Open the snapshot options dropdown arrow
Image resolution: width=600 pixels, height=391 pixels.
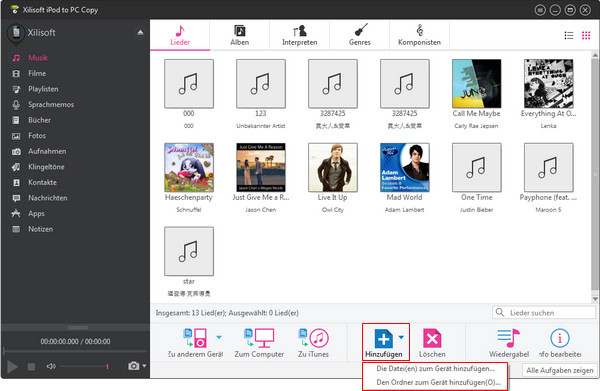click(x=144, y=366)
